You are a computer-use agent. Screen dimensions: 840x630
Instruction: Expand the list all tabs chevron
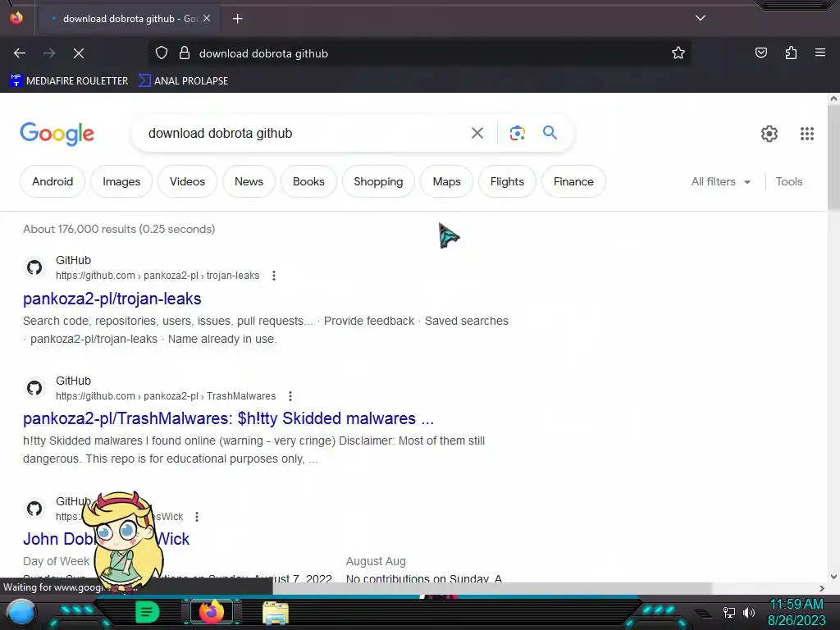(x=701, y=18)
